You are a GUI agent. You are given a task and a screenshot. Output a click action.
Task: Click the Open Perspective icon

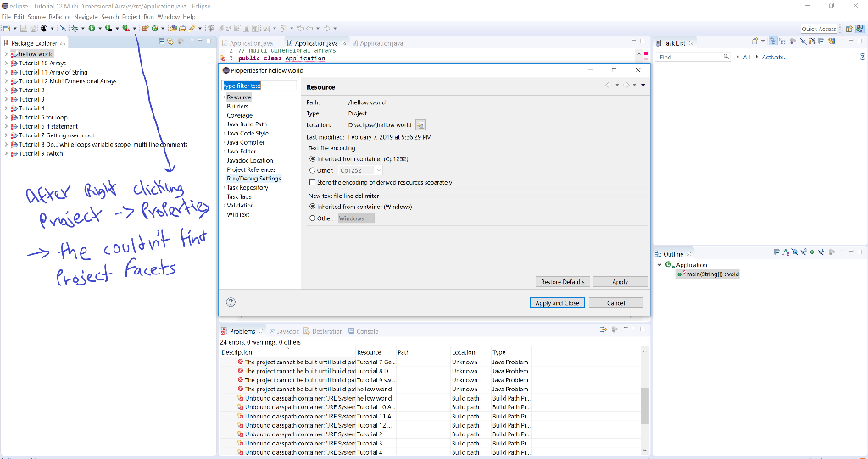coord(849,29)
